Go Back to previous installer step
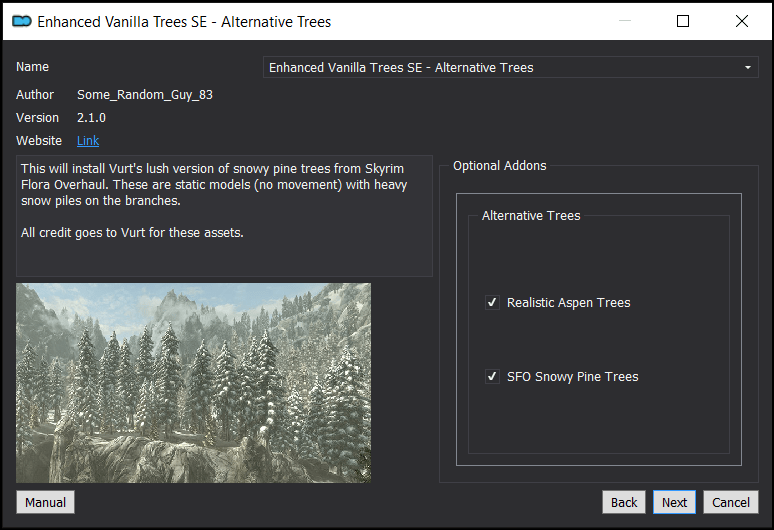 point(624,502)
